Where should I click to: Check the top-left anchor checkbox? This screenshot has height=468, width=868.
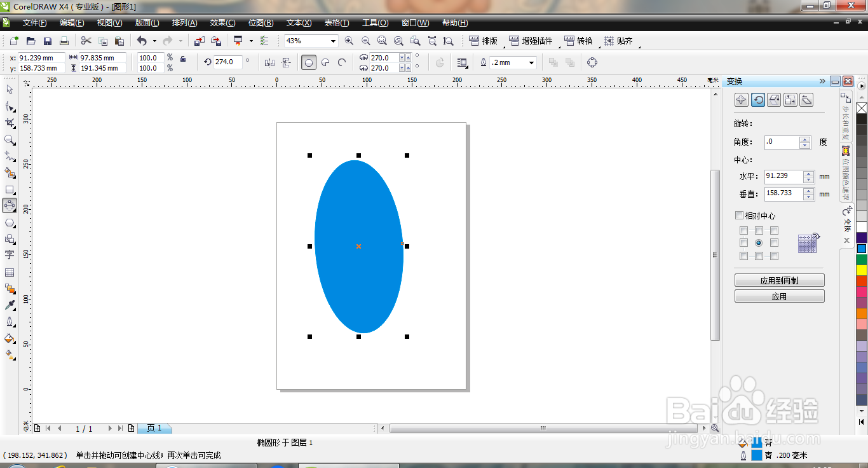coord(743,231)
